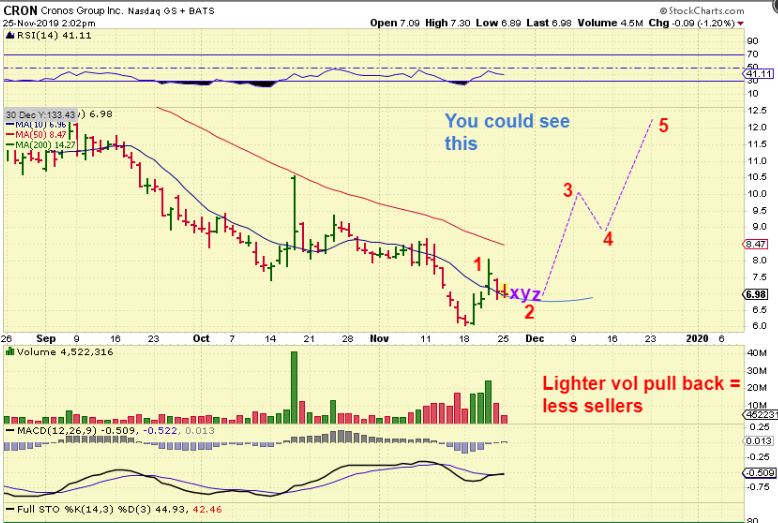The image size is (778, 523).
Task: Click the 90 RSI axis label
Action: (753, 41)
